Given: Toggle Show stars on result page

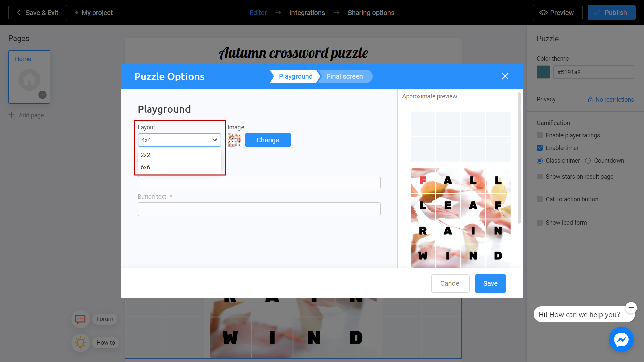Looking at the screenshot, I should click(540, 176).
